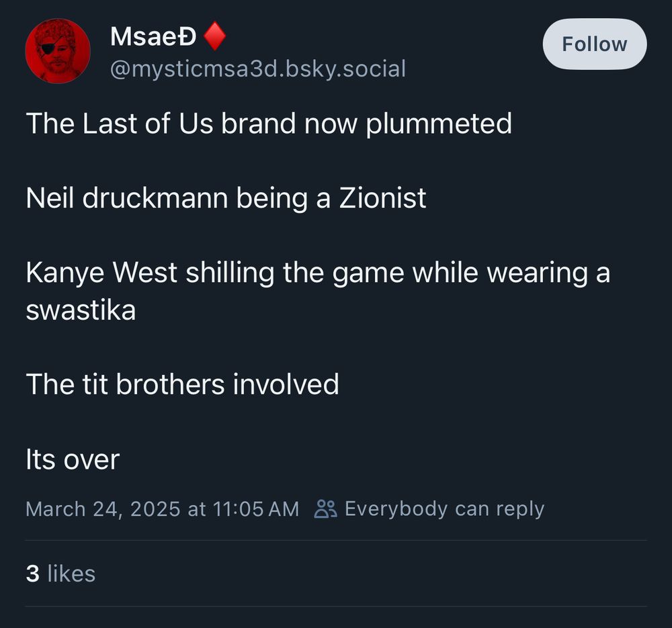Click the word "swastika" in the post

[81, 310]
